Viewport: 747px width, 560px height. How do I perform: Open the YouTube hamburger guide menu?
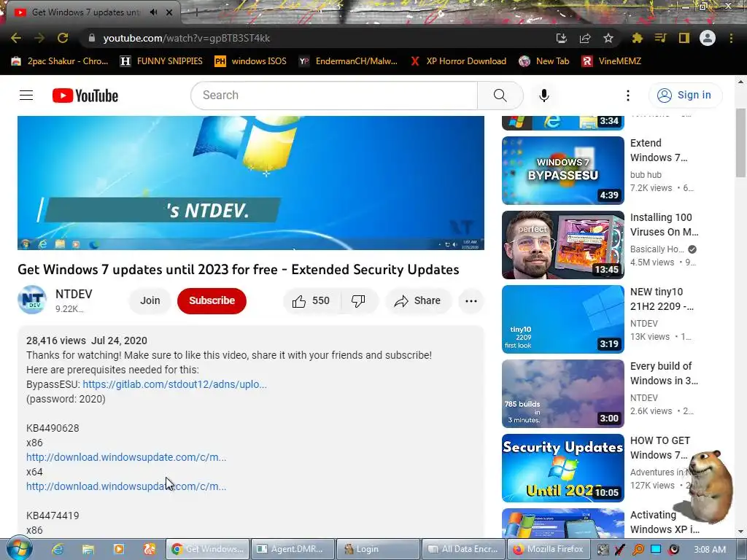coord(26,96)
